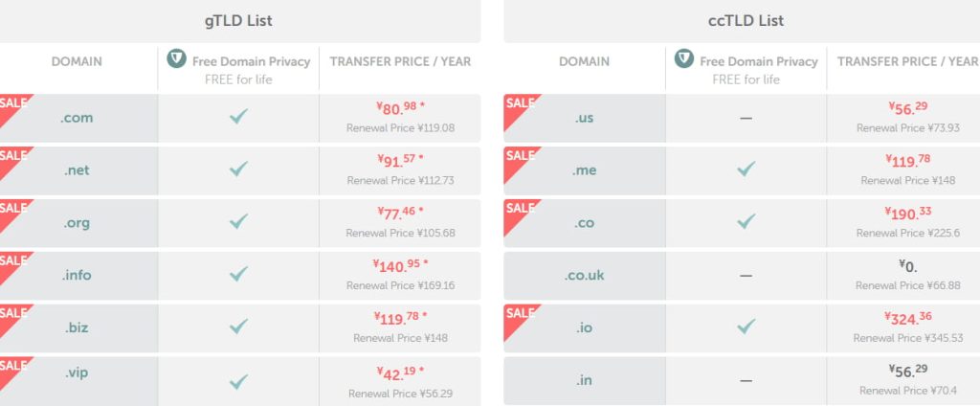
Task: Open the .info domain row
Action: [x=77, y=275]
